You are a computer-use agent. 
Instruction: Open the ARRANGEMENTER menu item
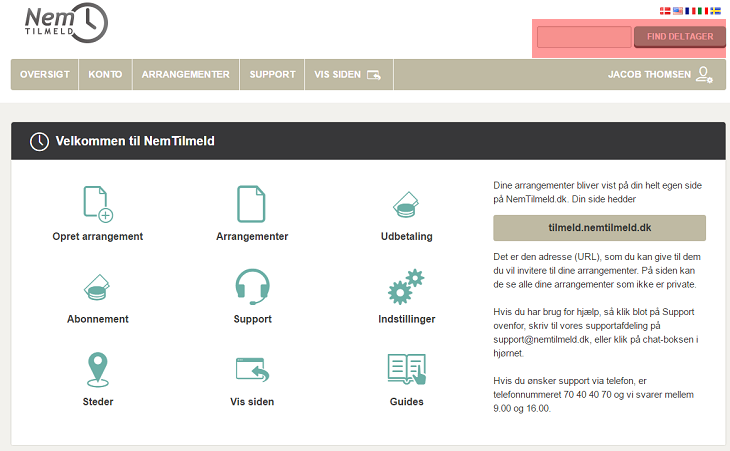click(186, 74)
